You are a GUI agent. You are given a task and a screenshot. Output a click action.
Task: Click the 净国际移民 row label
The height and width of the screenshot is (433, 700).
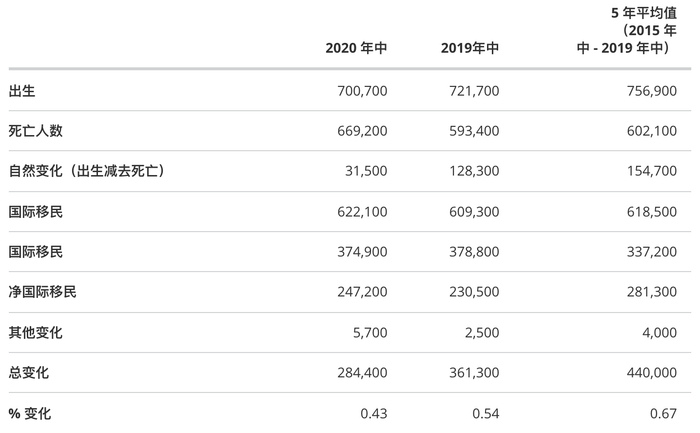(43, 292)
